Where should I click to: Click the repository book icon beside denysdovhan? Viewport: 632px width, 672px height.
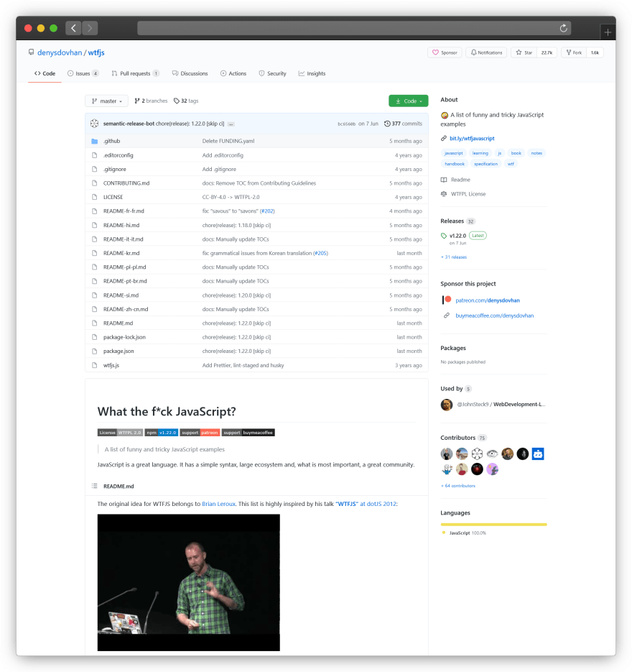(x=32, y=52)
